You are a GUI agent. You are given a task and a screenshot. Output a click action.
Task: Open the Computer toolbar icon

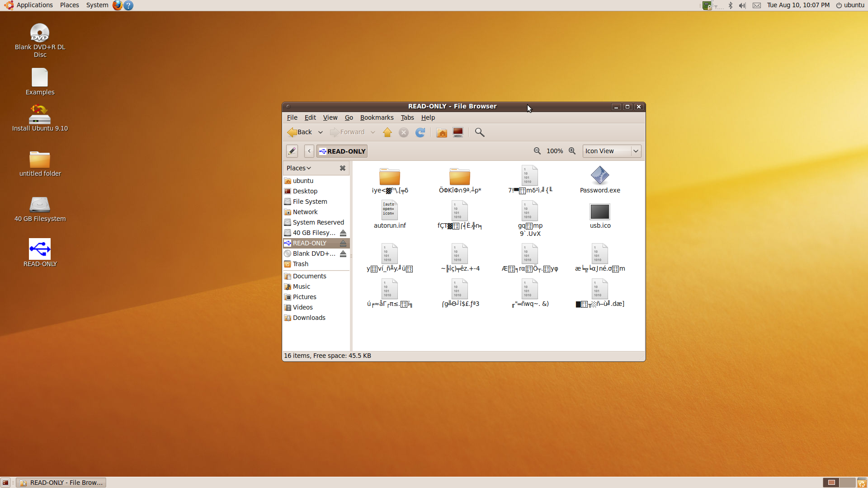(x=458, y=132)
